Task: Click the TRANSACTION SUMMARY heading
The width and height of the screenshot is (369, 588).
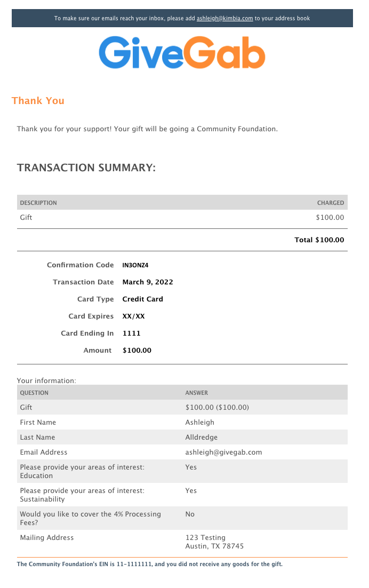Action: [86, 168]
